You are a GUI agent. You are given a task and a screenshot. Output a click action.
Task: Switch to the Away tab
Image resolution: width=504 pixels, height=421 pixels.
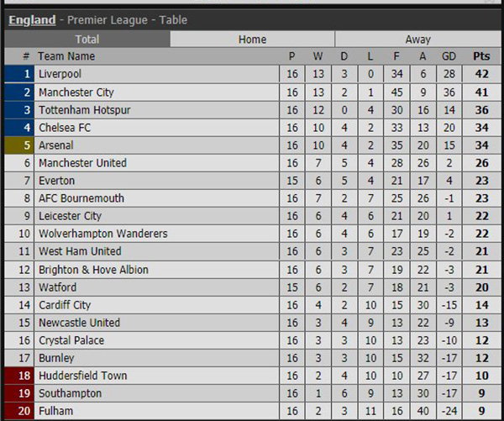[x=417, y=39]
